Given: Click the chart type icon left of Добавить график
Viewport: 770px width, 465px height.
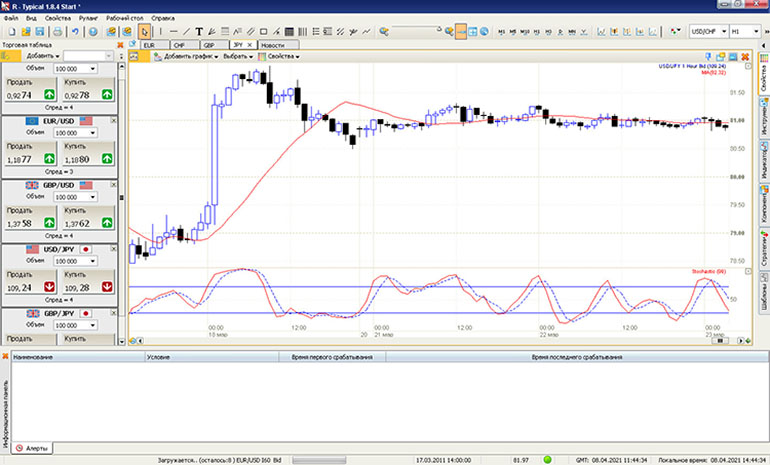Looking at the screenshot, I should 134,56.
